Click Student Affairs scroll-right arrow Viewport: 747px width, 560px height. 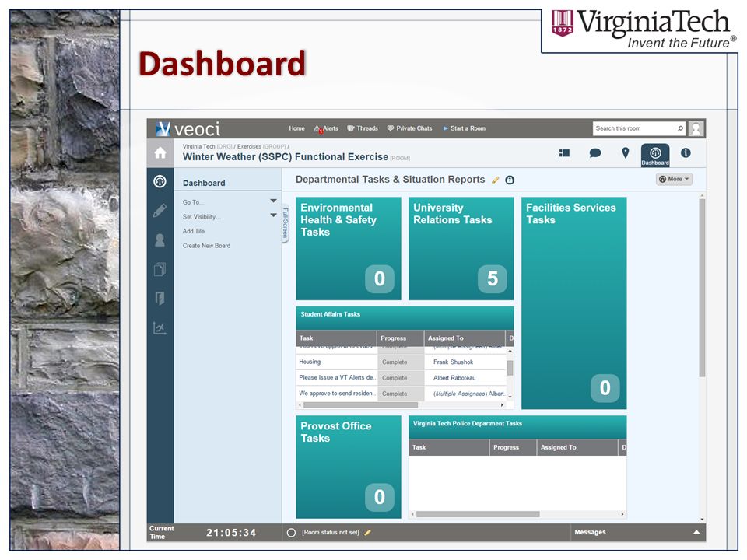tap(502, 405)
